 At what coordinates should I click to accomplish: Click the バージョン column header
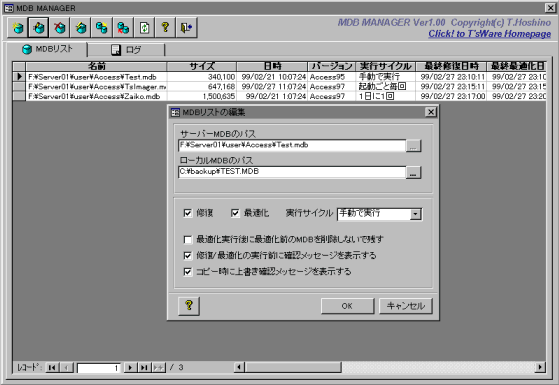[x=332, y=66]
